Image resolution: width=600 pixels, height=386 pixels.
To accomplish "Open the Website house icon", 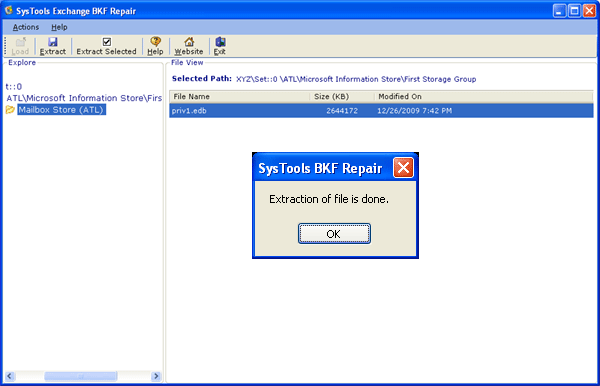I will [189, 41].
